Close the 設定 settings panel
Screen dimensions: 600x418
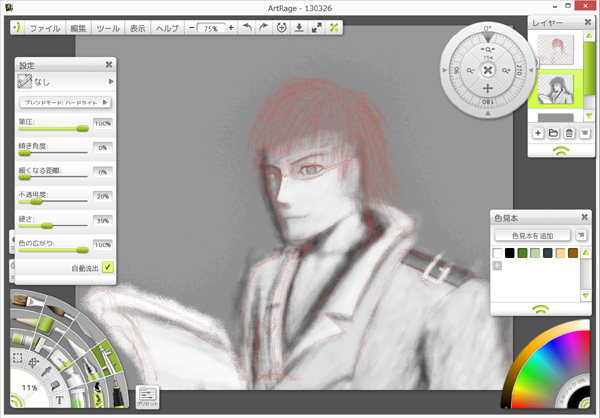[x=108, y=65]
